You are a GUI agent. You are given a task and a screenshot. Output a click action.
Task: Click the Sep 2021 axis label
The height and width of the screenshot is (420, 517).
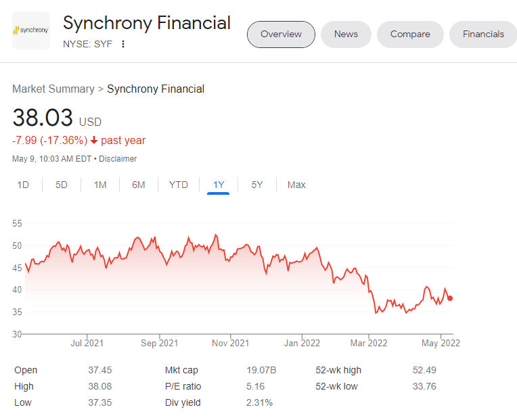point(159,344)
